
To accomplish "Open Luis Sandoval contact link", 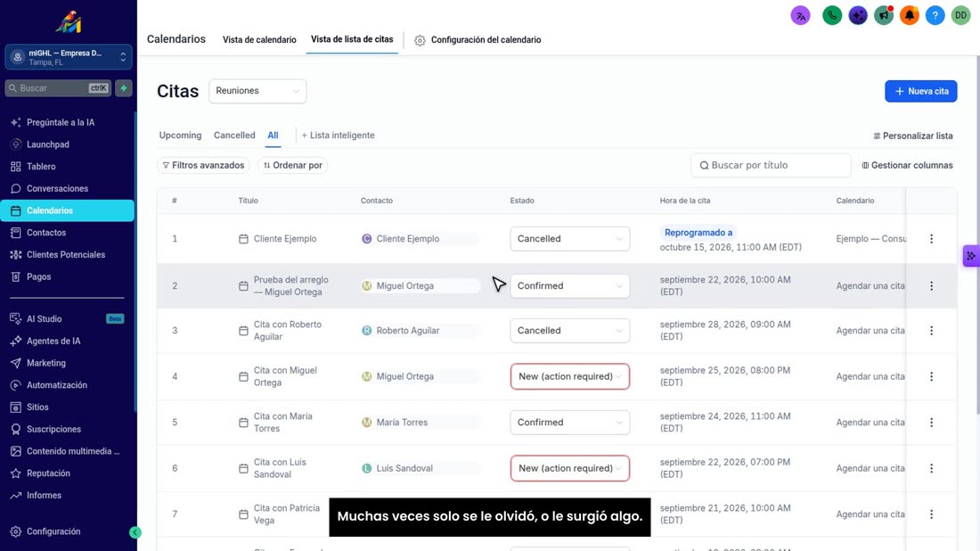I will [404, 468].
